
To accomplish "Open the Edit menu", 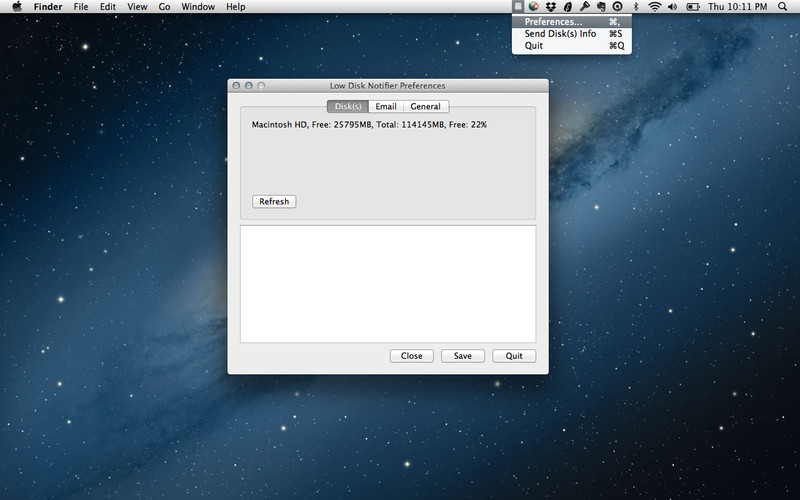I will [108, 7].
